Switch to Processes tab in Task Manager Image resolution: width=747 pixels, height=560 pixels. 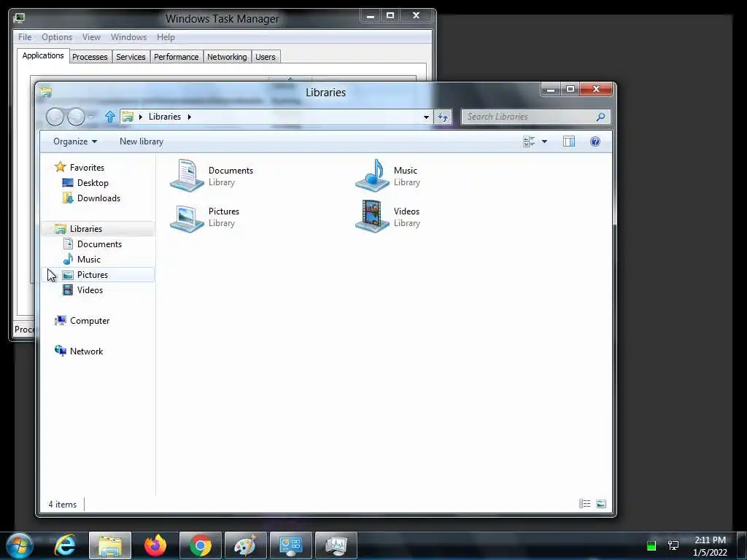90,57
